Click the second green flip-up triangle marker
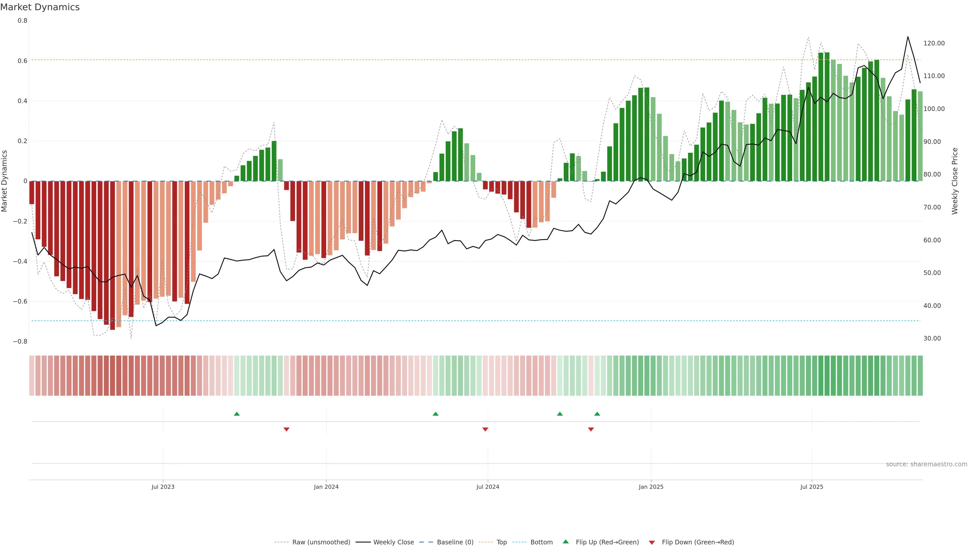The height and width of the screenshot is (551, 980). pyautogui.click(x=436, y=414)
